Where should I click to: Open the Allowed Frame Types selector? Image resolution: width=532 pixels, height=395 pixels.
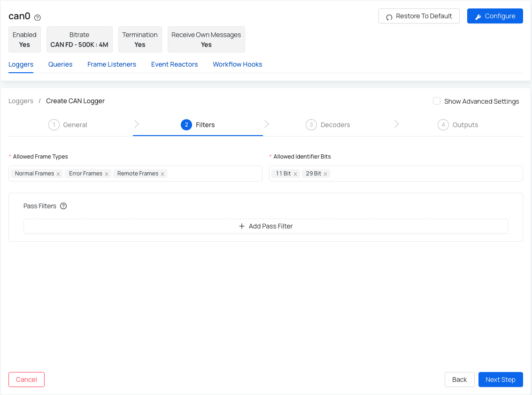click(x=211, y=173)
